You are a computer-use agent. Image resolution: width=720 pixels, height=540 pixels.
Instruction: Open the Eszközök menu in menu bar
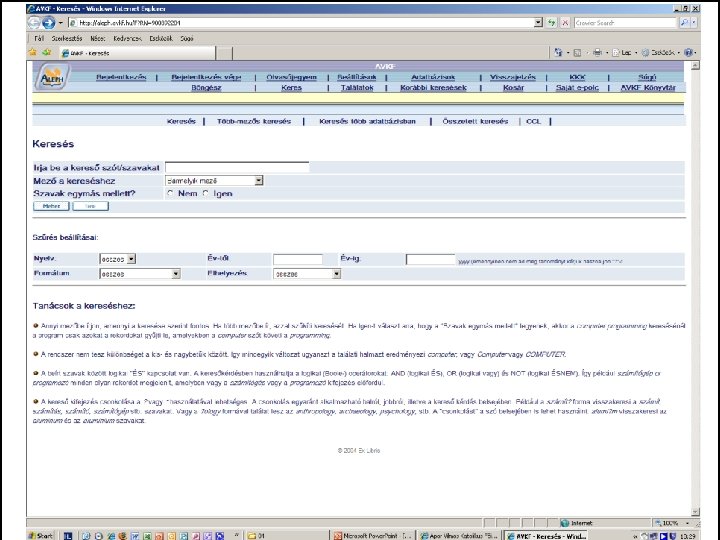[x=161, y=39]
